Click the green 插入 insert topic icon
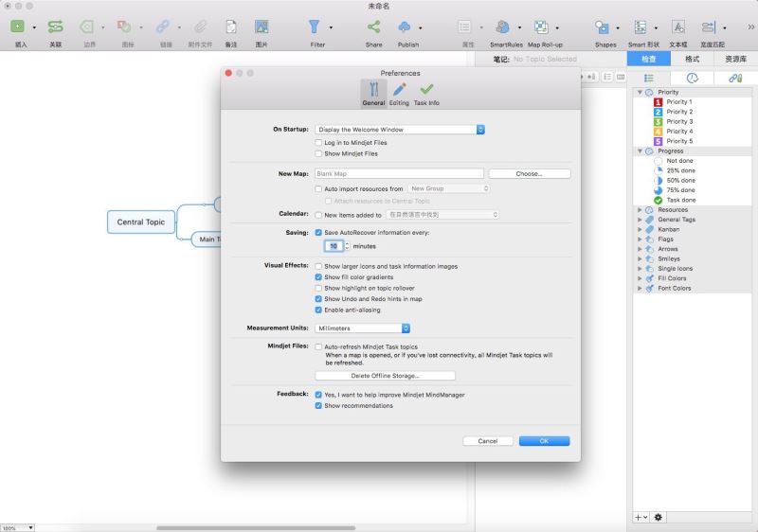Screen dimensions: 758x532 click(18, 27)
